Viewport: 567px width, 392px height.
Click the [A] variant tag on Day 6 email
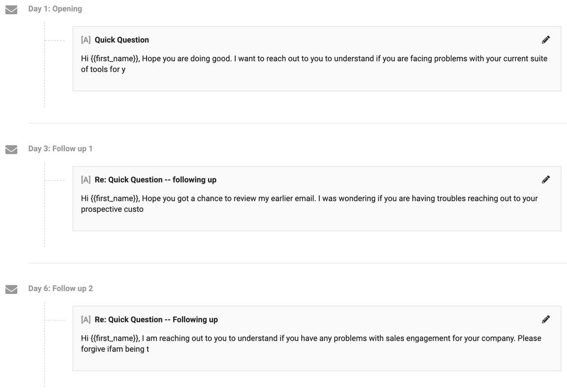click(x=86, y=320)
